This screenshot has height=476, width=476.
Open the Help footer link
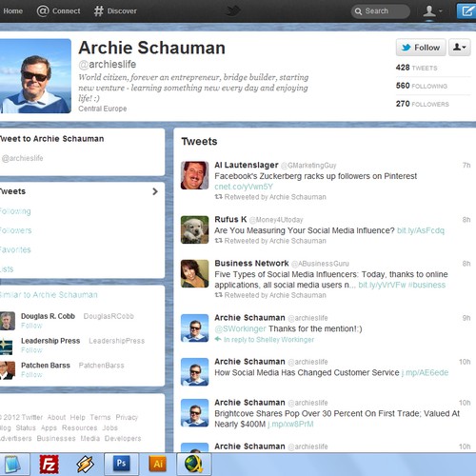(77, 417)
